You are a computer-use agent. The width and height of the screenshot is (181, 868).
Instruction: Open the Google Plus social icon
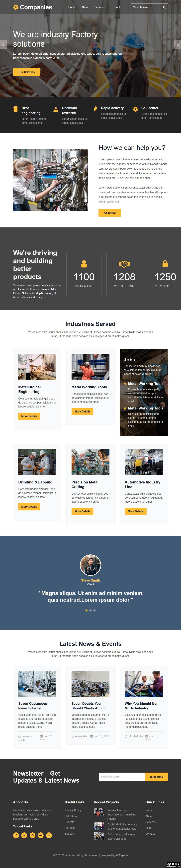(41, 835)
